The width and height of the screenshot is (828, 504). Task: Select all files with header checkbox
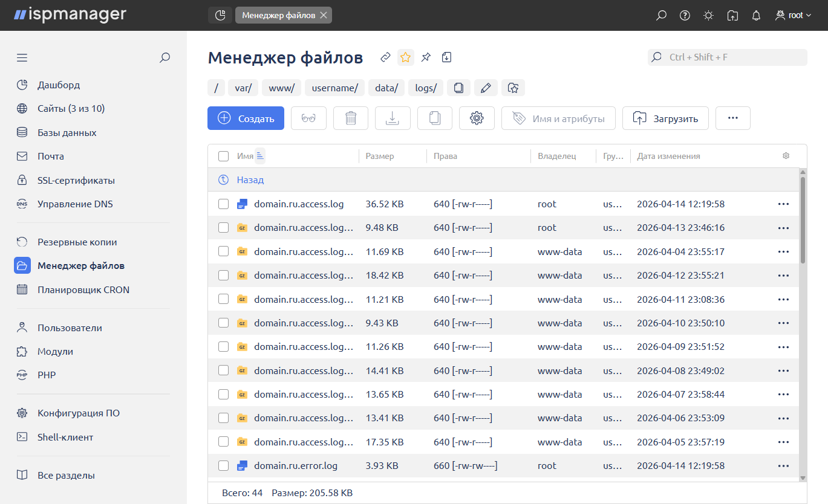pyautogui.click(x=224, y=156)
